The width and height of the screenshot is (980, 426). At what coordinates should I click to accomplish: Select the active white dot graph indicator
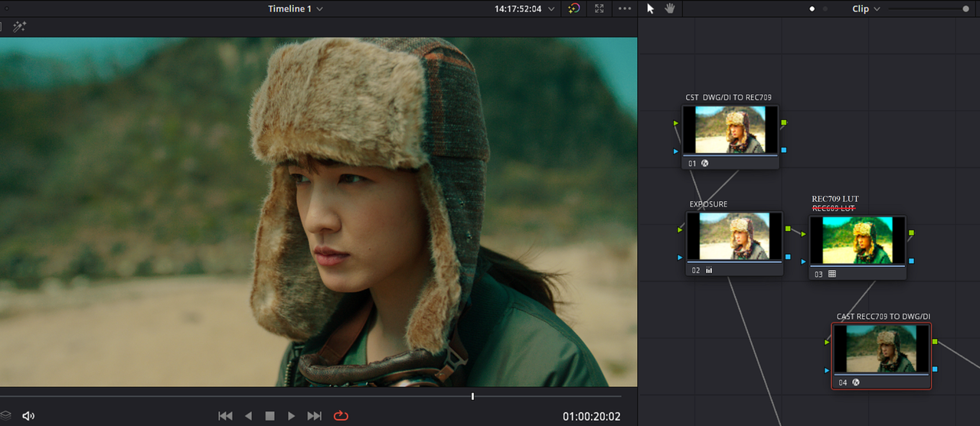pos(812,9)
